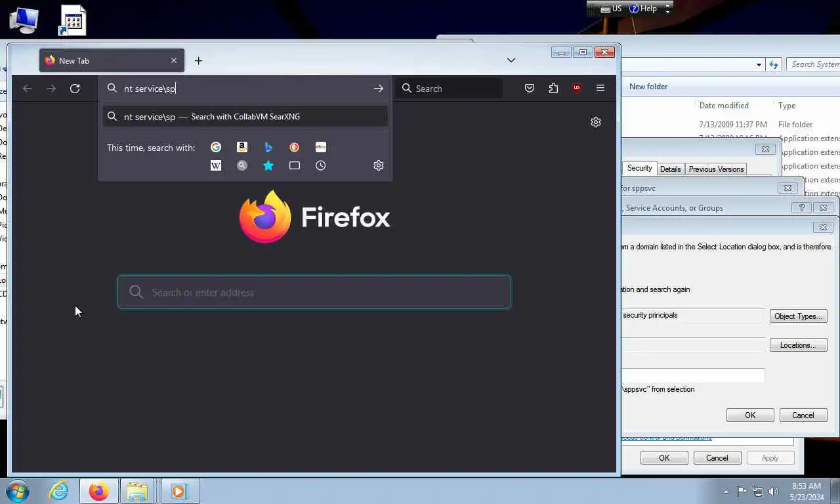This screenshot has height=504, width=840.
Task: Choose the Search with CollabVM SearXNG suggestion
Action: (x=245, y=116)
